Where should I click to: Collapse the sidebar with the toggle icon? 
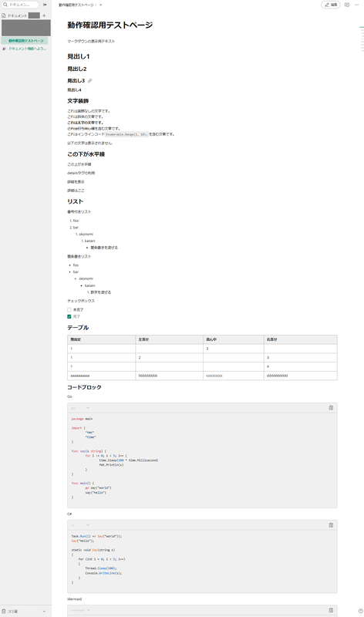tap(45, 5)
